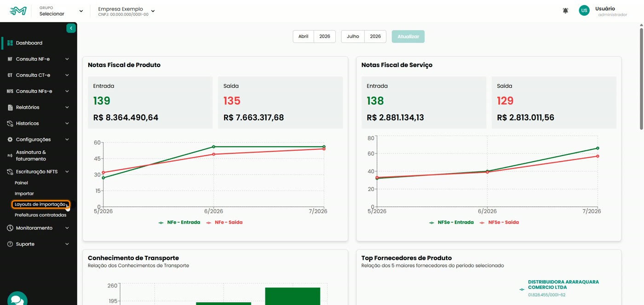
Task: Open the Grupo Selecionar dropdown
Action: pyautogui.click(x=61, y=11)
